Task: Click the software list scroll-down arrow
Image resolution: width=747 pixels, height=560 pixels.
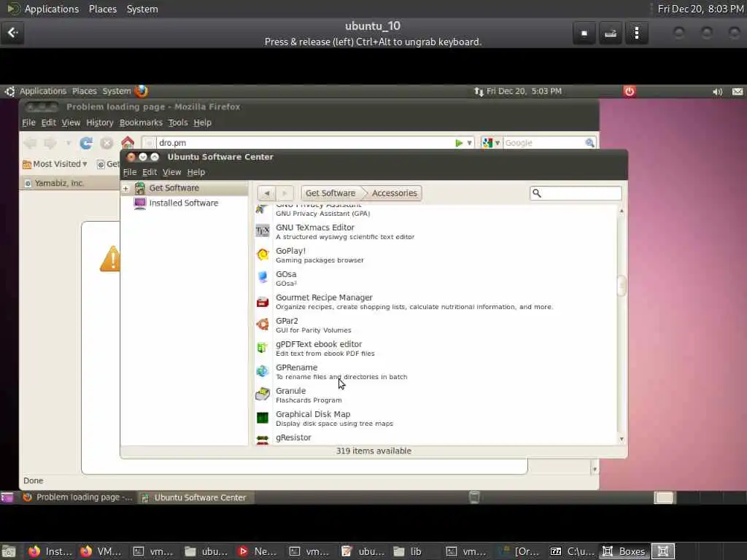Action: pos(622,439)
